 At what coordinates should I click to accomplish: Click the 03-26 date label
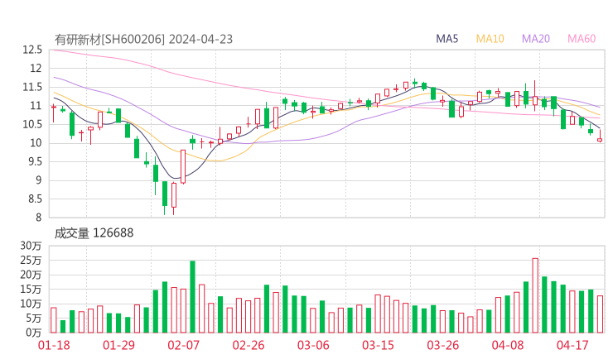(x=442, y=345)
